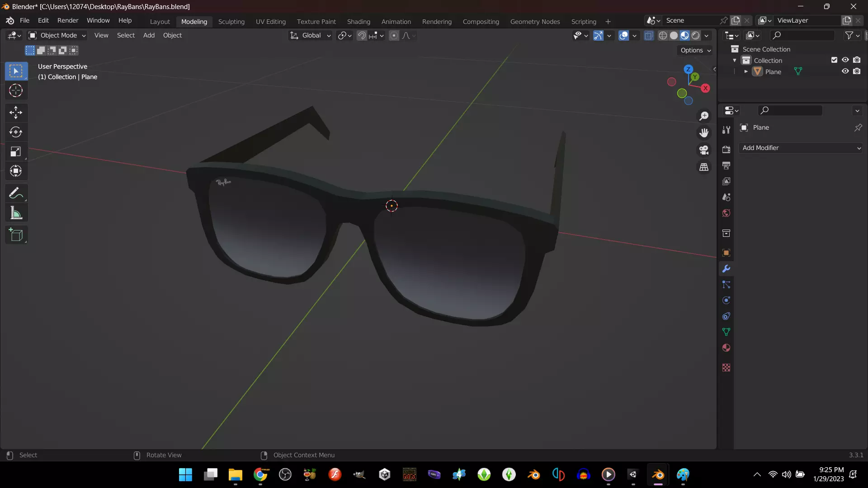Switch to rendered viewport shading
This screenshot has width=868, height=488.
(x=696, y=36)
